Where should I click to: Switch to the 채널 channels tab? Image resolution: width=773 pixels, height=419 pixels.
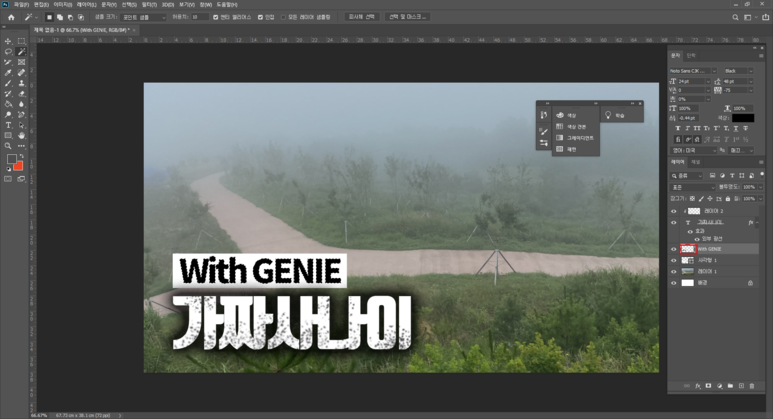[x=696, y=162]
